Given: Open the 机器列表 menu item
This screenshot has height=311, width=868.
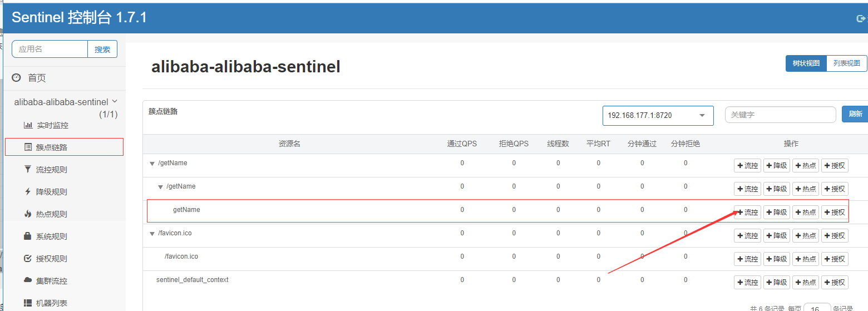Looking at the screenshot, I should [x=51, y=303].
